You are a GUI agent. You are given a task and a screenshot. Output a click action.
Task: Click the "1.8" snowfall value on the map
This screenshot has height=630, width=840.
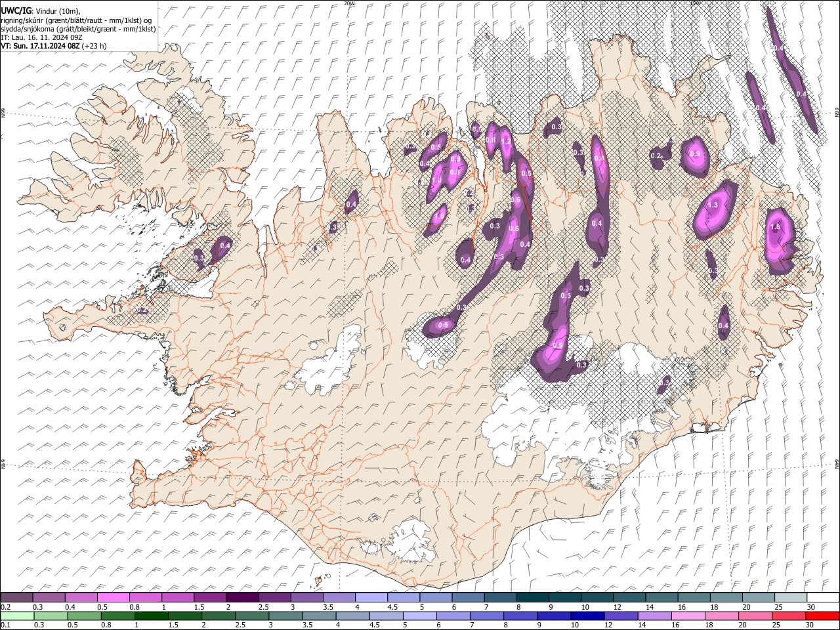775,227
